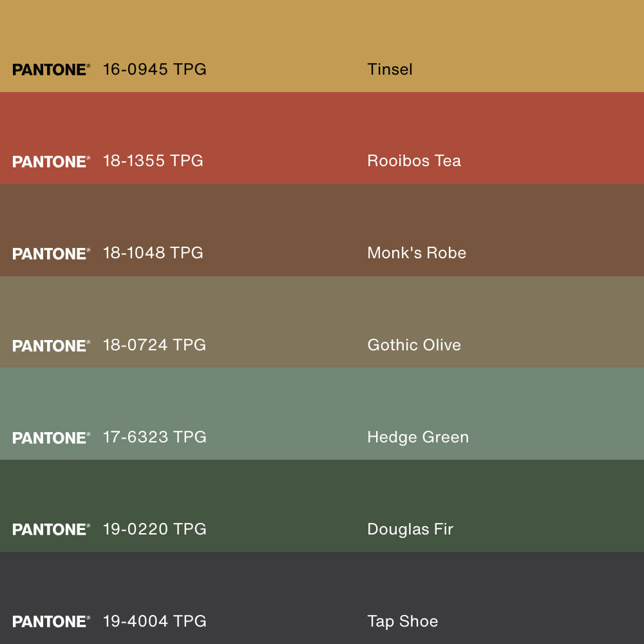Click the color name Douglas Fir
The width and height of the screenshot is (644, 644).
click(410, 529)
